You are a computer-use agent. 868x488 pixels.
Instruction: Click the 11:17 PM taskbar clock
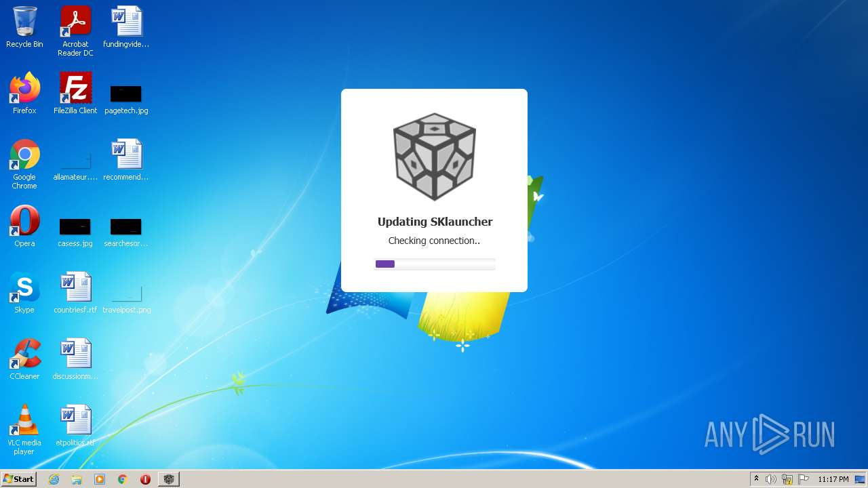tap(833, 479)
